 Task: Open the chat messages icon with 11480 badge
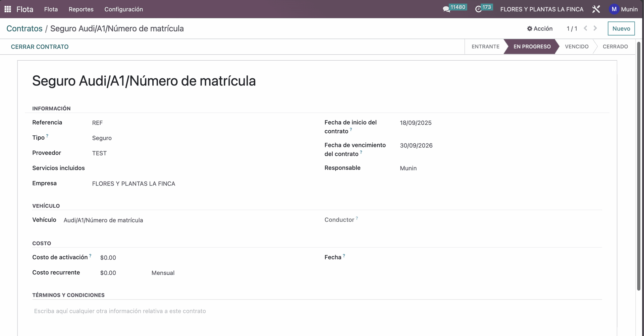[x=447, y=9]
